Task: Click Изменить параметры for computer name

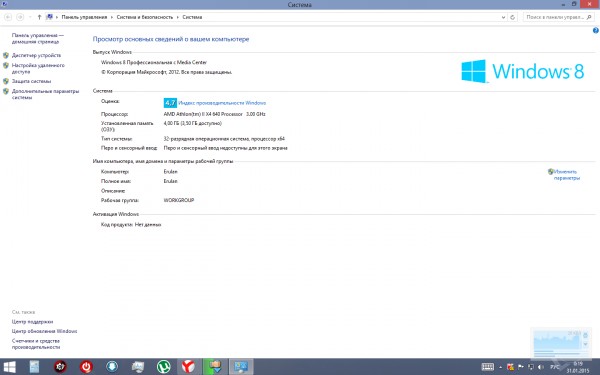Action: coord(566,175)
